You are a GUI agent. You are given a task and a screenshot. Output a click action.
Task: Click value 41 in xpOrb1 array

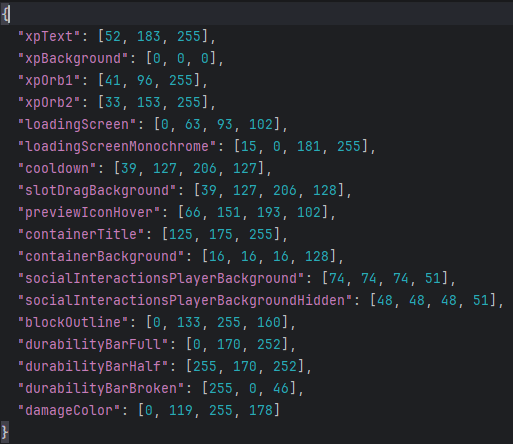113,80
